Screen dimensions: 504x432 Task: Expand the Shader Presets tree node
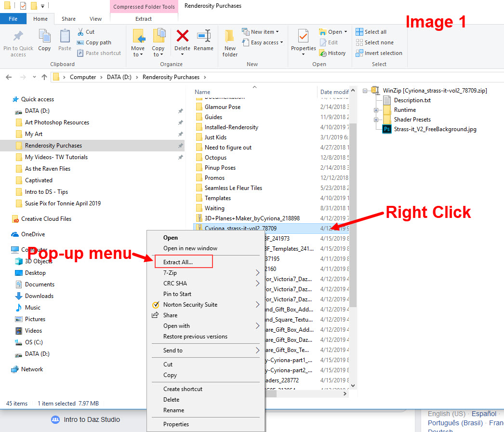(375, 120)
